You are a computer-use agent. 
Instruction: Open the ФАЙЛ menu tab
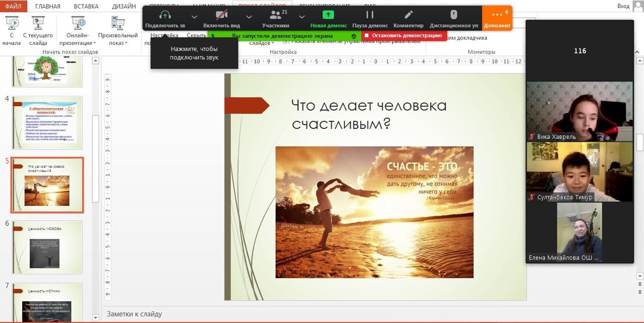[x=13, y=6]
